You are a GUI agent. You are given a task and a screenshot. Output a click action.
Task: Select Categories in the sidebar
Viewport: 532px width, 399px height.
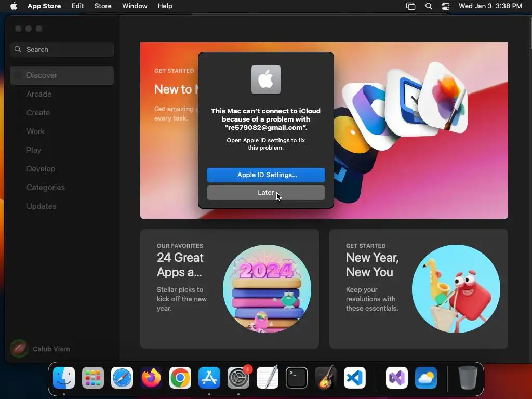coord(62,187)
